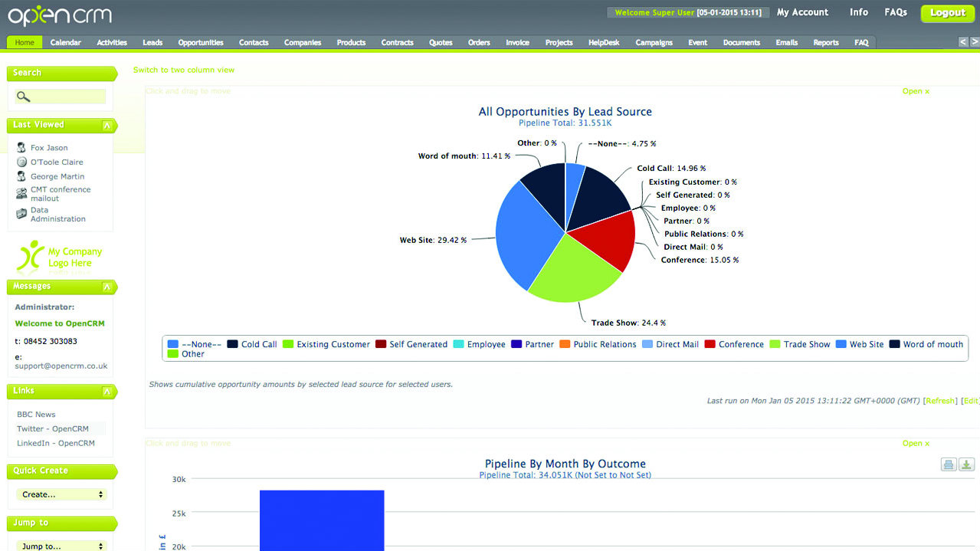Open the Create... quick create dropdown

coord(61,494)
